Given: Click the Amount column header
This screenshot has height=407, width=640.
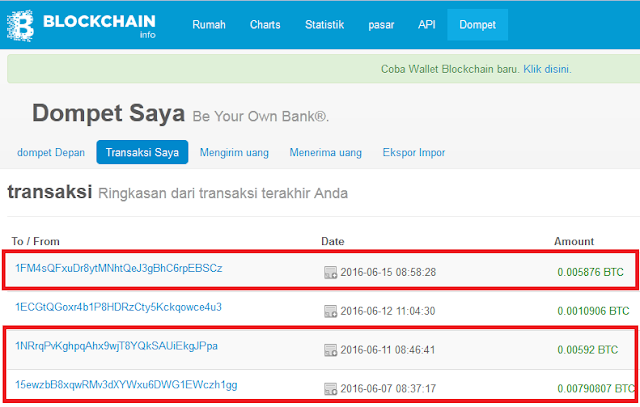Looking at the screenshot, I should (574, 241).
